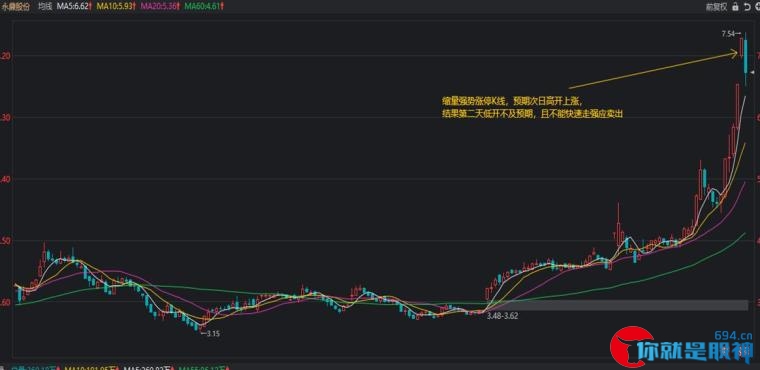
Task: Click the stock name label 永鼎股份
Action: coord(15,7)
